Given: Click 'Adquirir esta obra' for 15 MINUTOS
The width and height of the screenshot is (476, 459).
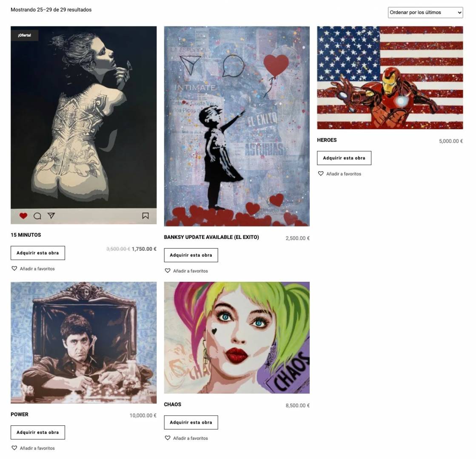Looking at the screenshot, I should pos(37,253).
